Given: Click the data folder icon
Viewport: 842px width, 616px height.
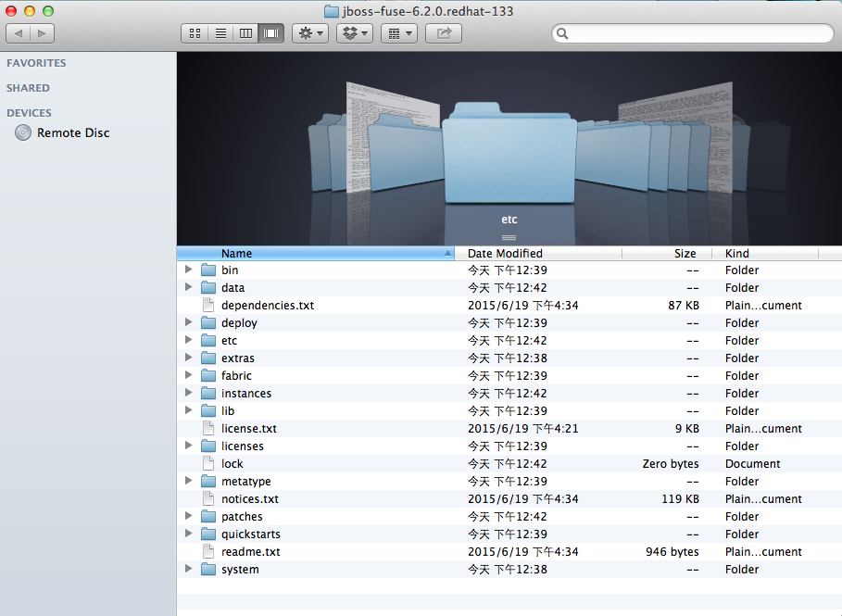Looking at the screenshot, I should pyautogui.click(x=208, y=287).
